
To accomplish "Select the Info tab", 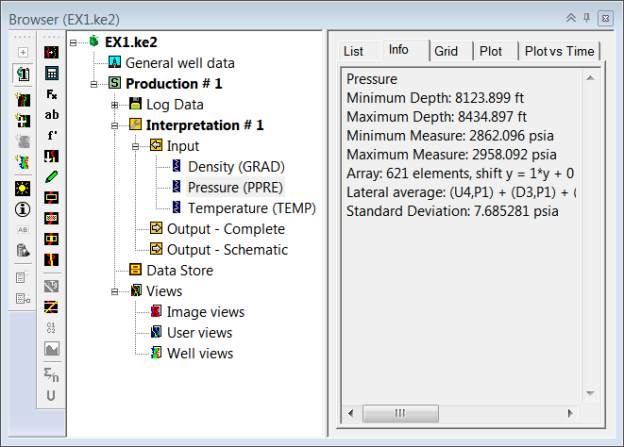I will [x=399, y=50].
